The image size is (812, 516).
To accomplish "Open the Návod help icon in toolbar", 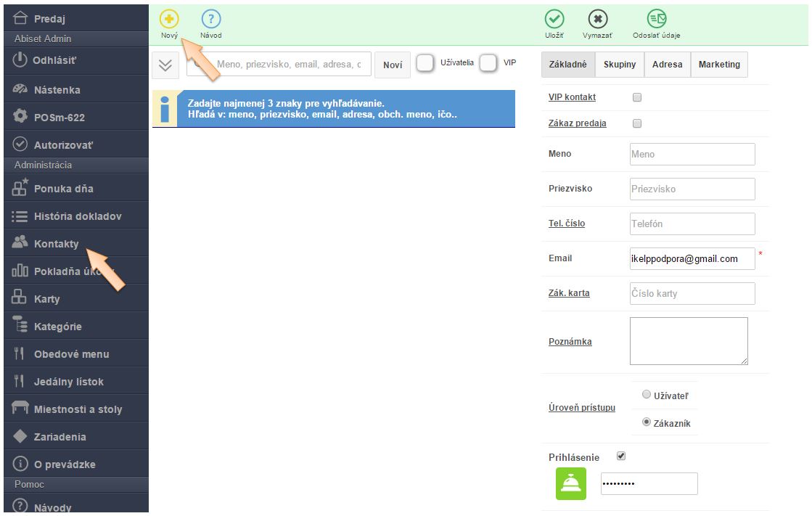I will point(210,20).
